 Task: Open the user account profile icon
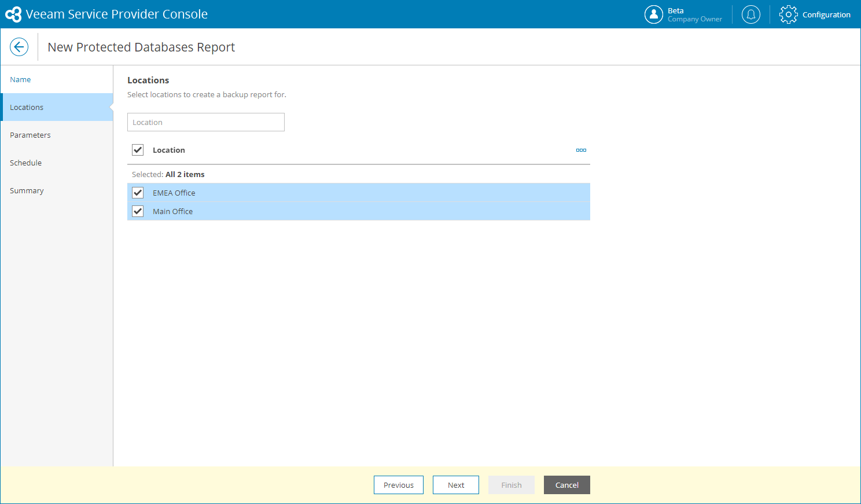click(654, 14)
